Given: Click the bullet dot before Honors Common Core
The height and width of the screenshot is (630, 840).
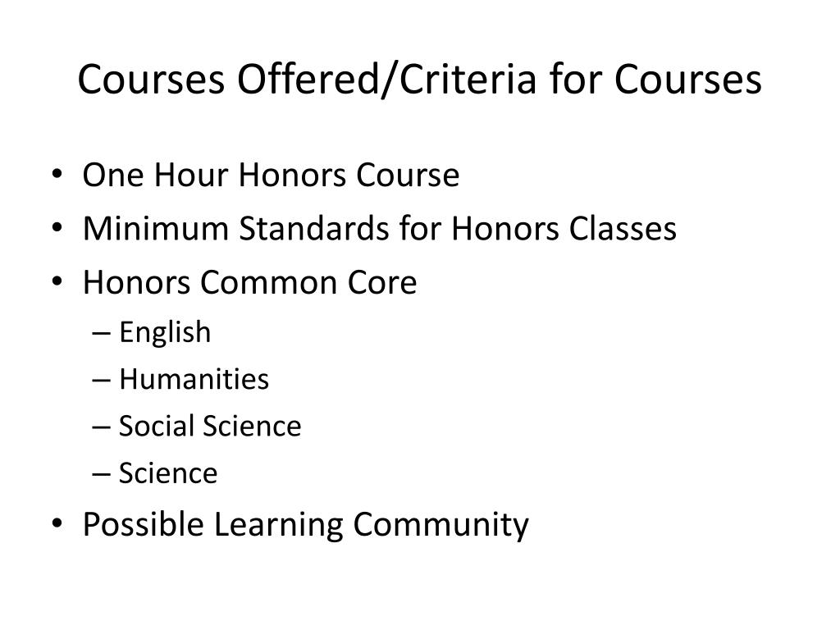Looking at the screenshot, I should pyautogui.click(x=57, y=282).
